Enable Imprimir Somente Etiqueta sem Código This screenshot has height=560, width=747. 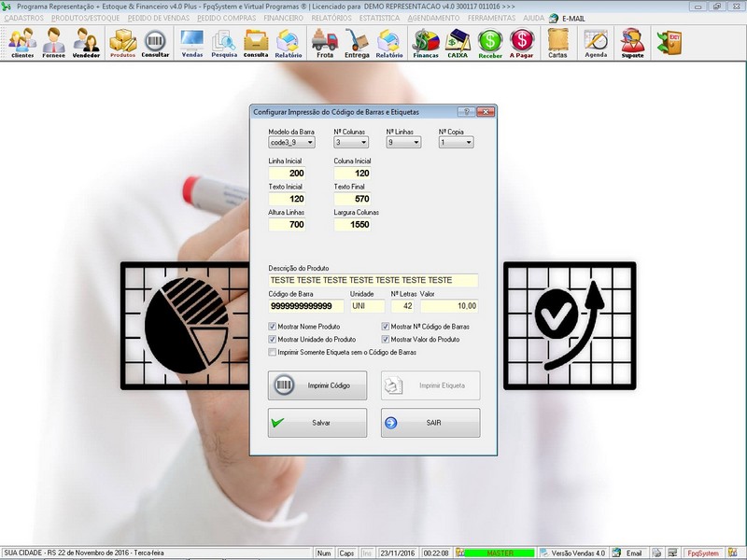273,352
